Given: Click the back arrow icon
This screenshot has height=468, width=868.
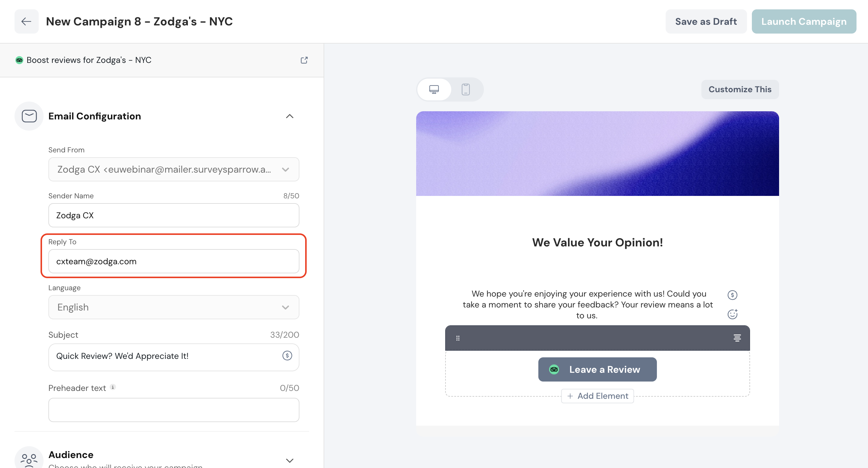Looking at the screenshot, I should point(26,21).
